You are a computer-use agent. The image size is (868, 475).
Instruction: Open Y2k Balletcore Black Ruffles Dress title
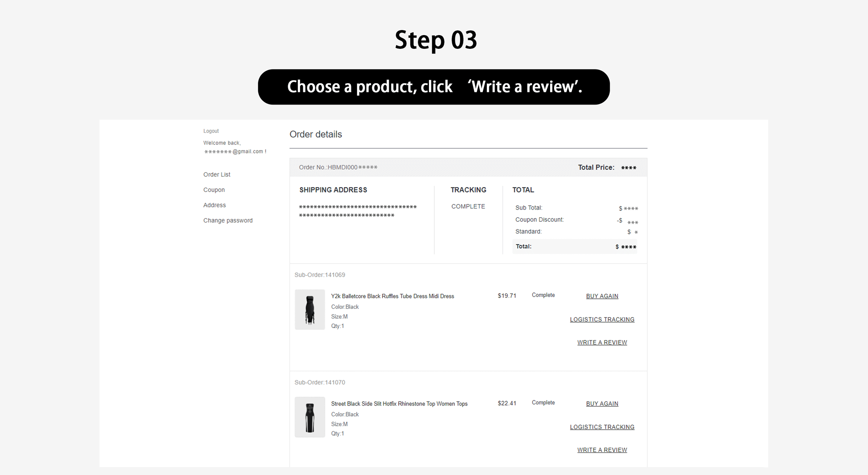click(x=392, y=296)
